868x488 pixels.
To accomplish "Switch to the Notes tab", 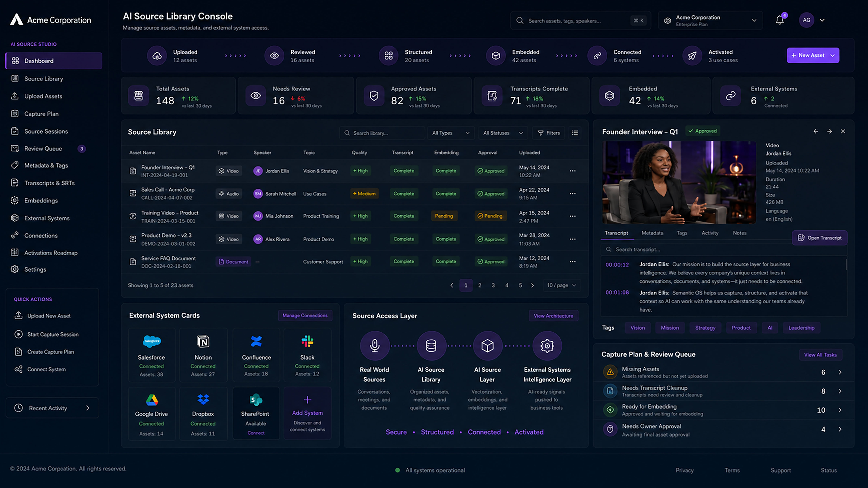I will pyautogui.click(x=739, y=233).
